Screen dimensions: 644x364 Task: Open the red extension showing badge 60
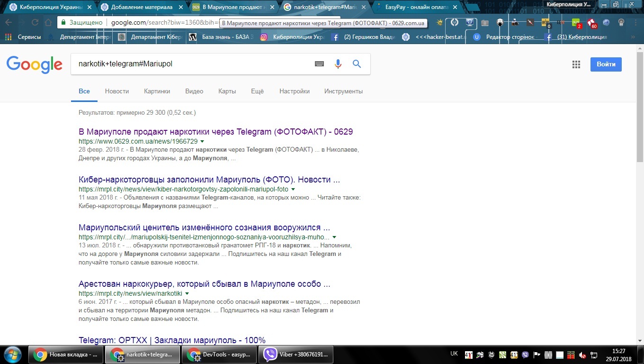[591, 23]
